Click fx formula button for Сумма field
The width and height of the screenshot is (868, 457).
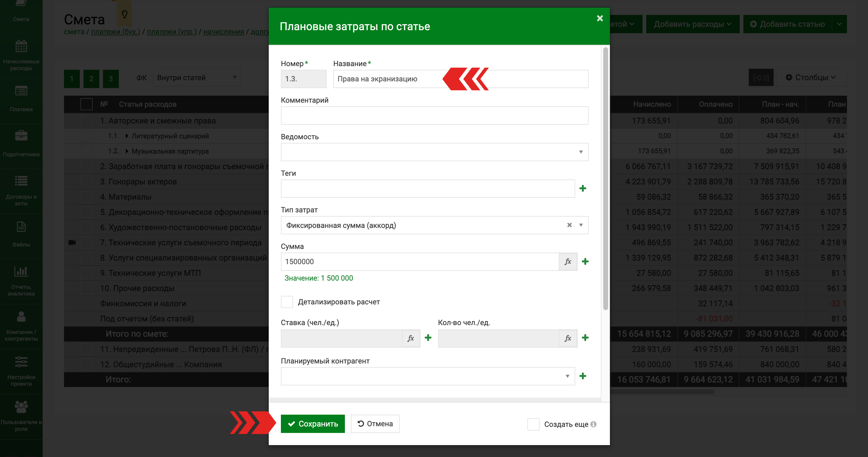568,261
